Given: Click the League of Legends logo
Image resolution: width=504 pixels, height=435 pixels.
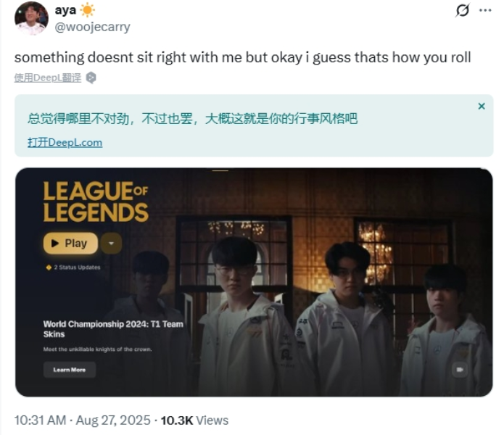Looking at the screenshot, I should point(96,202).
